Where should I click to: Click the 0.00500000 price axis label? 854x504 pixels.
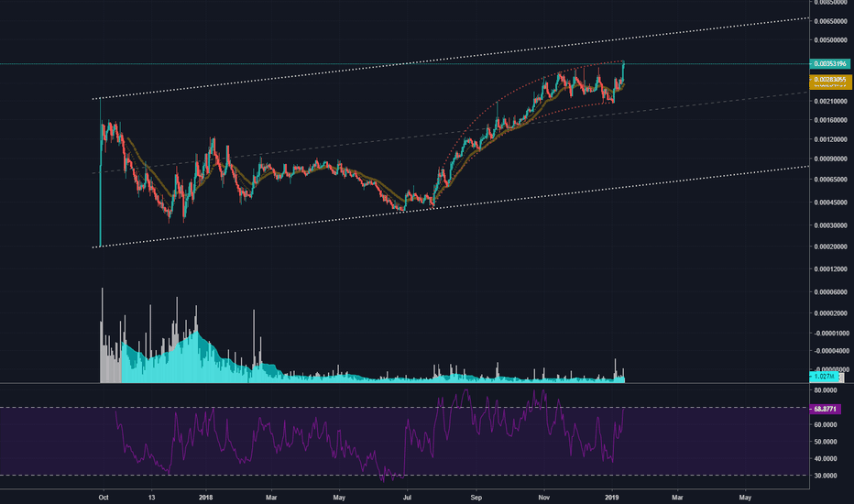830,40
